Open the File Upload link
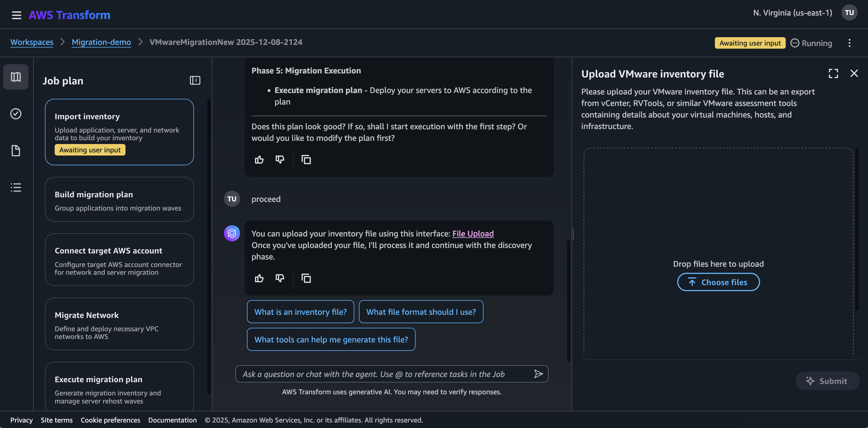Screen dimensions: 868x428 (473, 233)
